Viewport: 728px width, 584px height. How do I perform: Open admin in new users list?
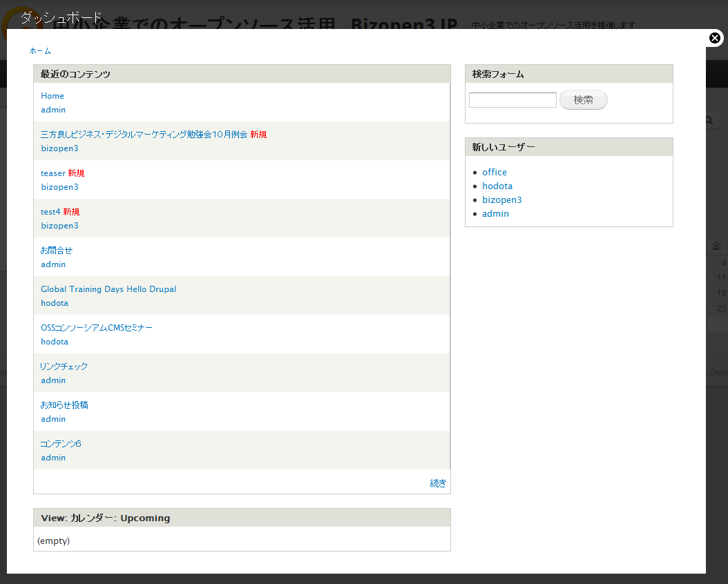coord(495,214)
